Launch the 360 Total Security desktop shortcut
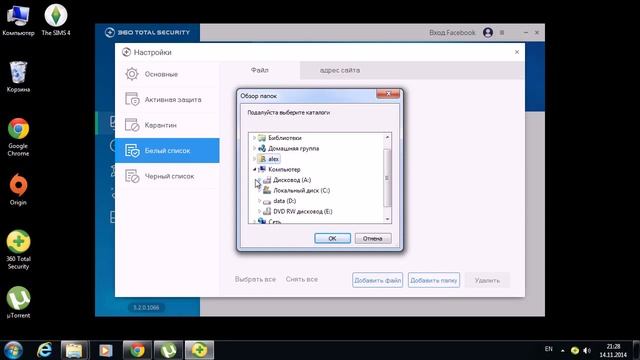The width and height of the screenshot is (640, 360). [18, 250]
